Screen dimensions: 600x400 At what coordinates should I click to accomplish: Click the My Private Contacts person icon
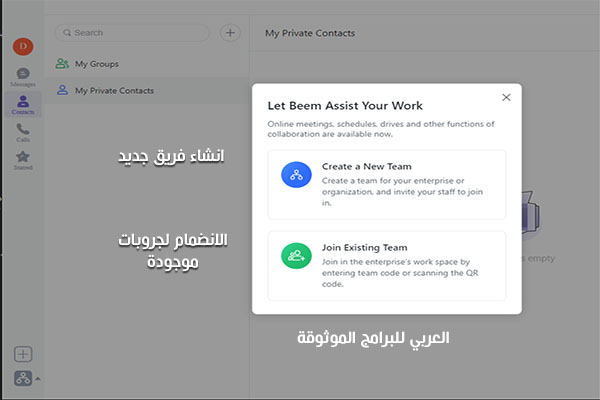(x=62, y=90)
